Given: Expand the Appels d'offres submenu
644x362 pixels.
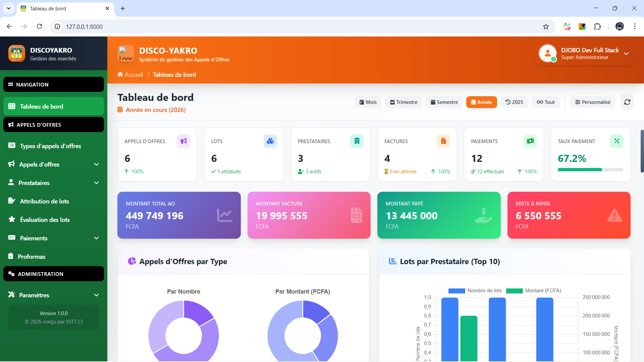Looking at the screenshot, I should click(97, 164).
